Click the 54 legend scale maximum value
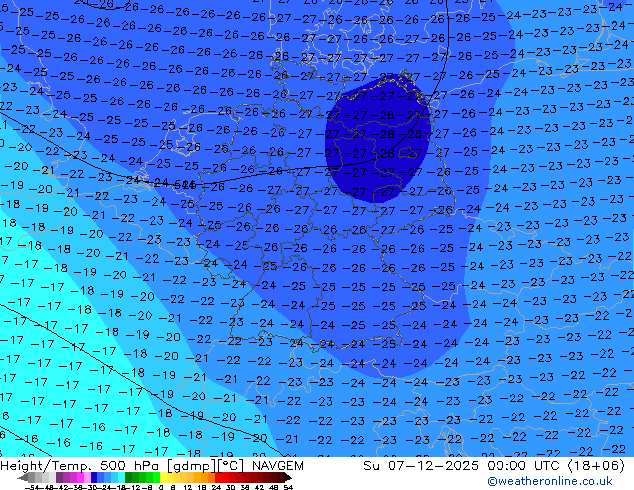 coord(288,487)
